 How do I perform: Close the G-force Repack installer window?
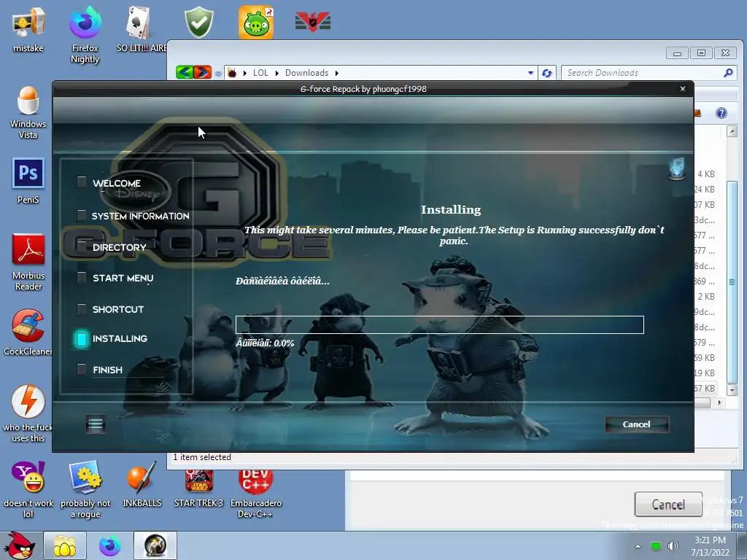[683, 88]
